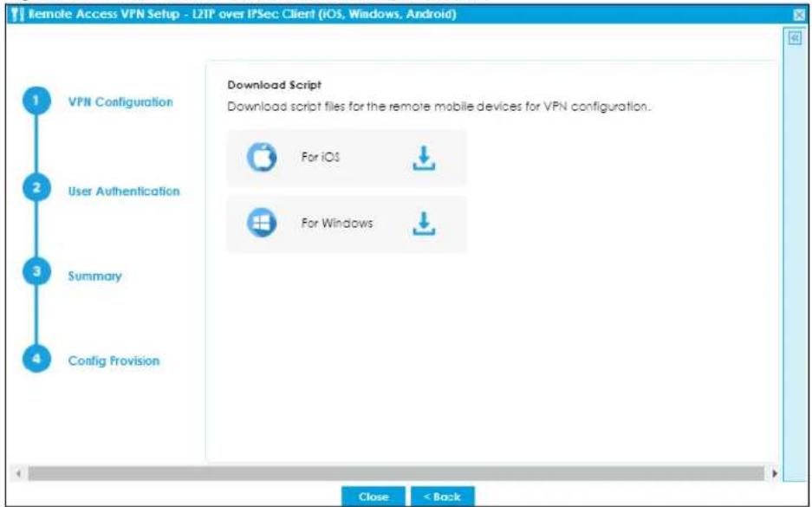812x507 pixels.
Task: Open the Config Provision step
Action: [x=114, y=361]
